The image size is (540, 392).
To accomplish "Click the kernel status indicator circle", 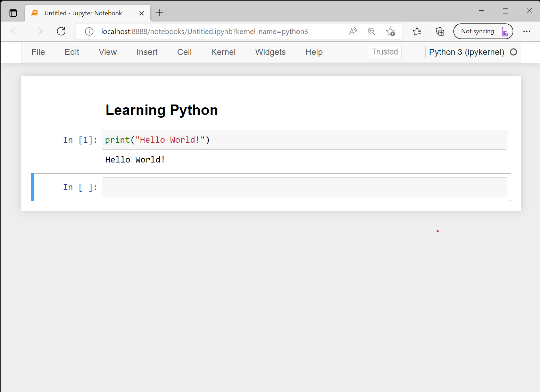I will point(513,52).
